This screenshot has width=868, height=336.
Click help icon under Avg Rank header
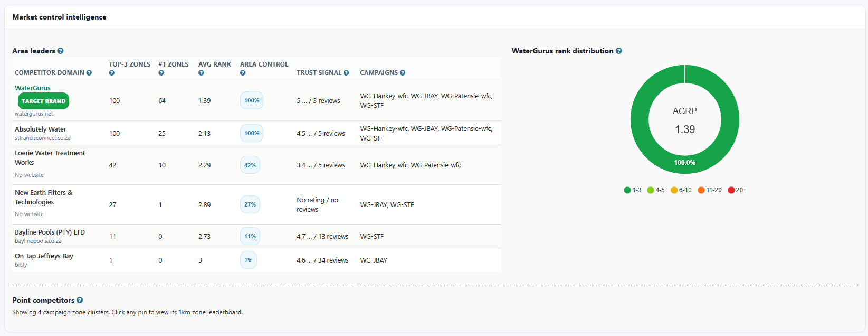click(x=201, y=73)
